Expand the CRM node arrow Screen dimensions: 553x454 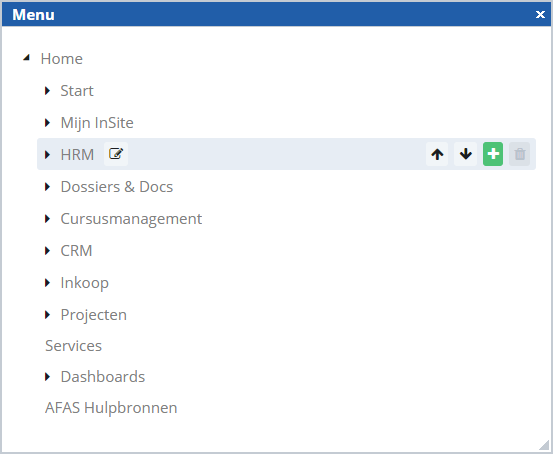tap(48, 251)
